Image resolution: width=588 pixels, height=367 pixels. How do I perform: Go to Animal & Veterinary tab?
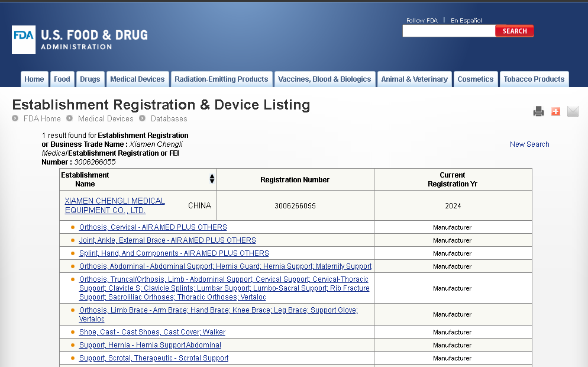coord(414,79)
